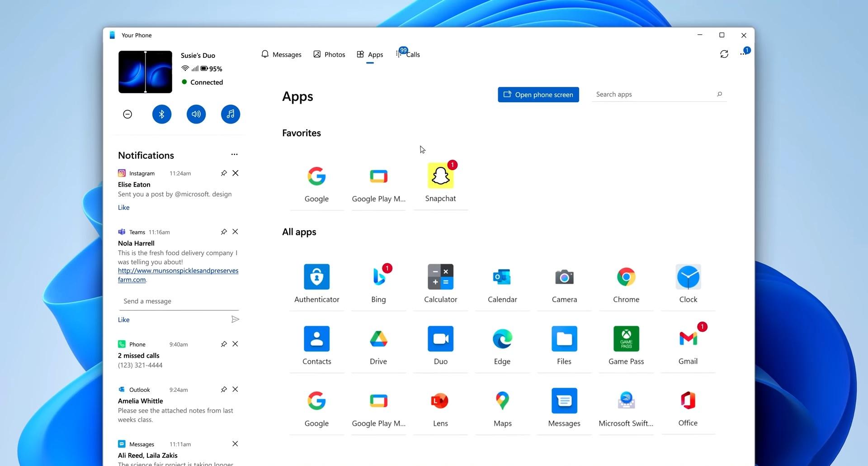Viewport: 868px width, 466px height.
Task: Switch to Messages tab
Action: [281, 54]
